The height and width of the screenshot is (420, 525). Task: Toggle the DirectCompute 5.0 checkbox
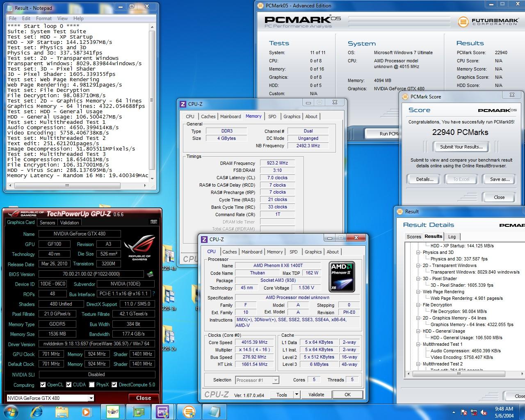tap(114, 385)
